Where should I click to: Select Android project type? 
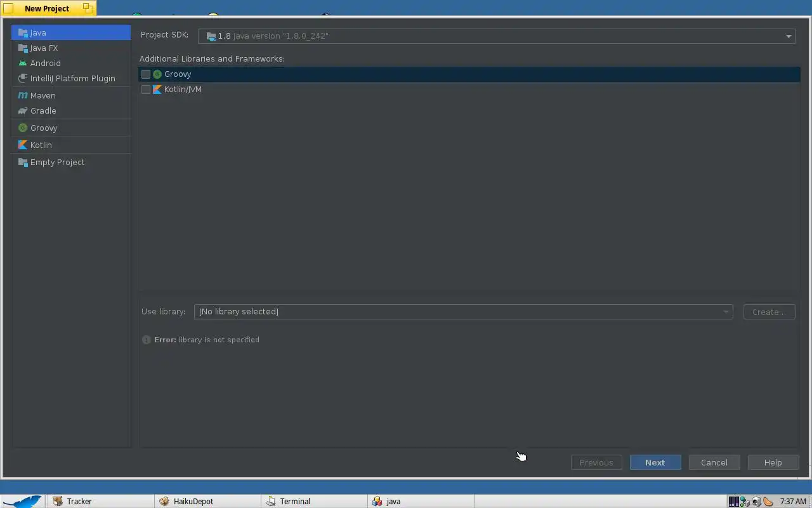tap(72, 63)
